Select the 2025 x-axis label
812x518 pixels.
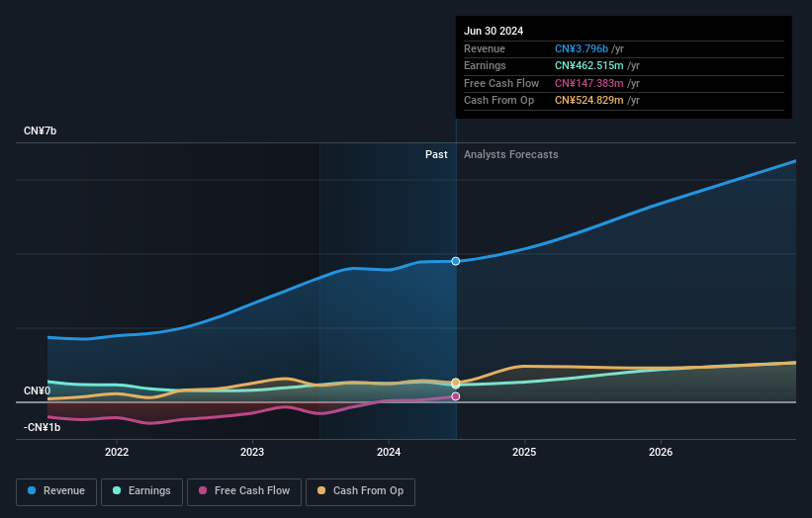524,452
